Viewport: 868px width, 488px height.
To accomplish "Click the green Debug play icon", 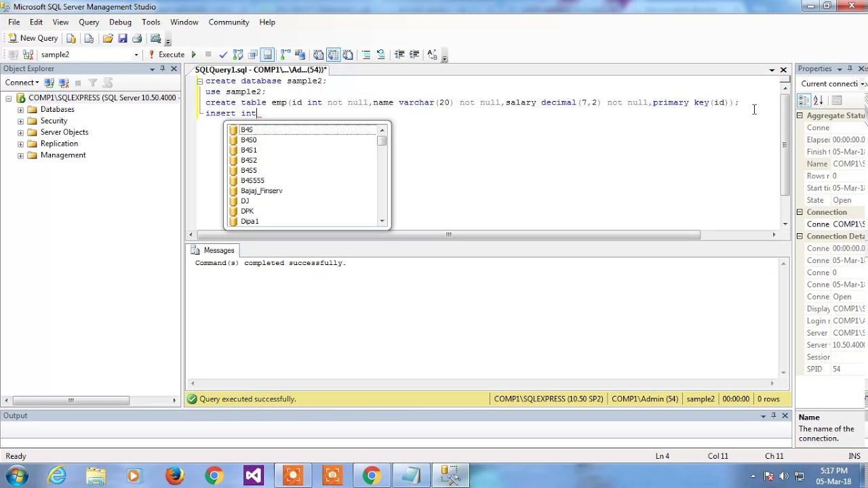I will pyautogui.click(x=194, y=54).
